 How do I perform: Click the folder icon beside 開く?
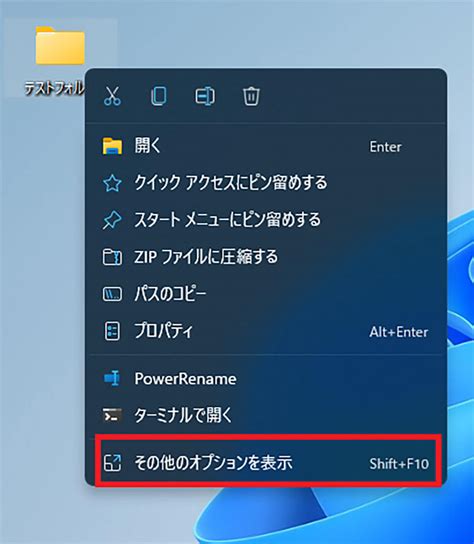[x=112, y=146]
